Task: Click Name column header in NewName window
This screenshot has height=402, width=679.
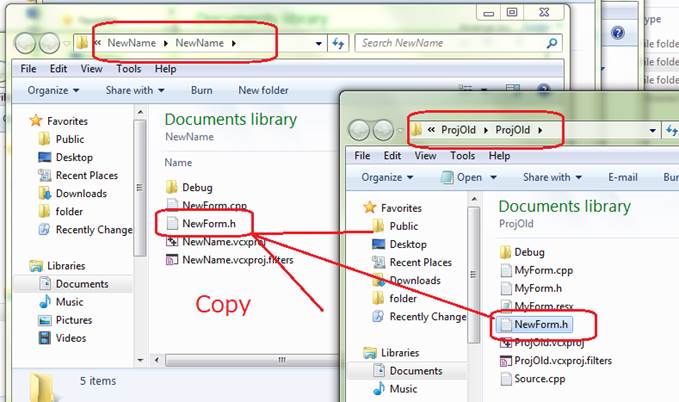Action: pos(178,162)
